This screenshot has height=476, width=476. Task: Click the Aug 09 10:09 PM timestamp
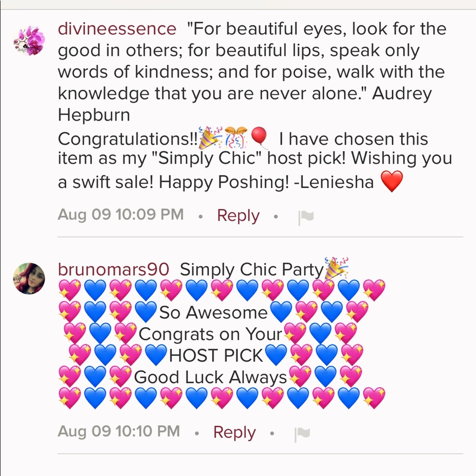(x=120, y=215)
